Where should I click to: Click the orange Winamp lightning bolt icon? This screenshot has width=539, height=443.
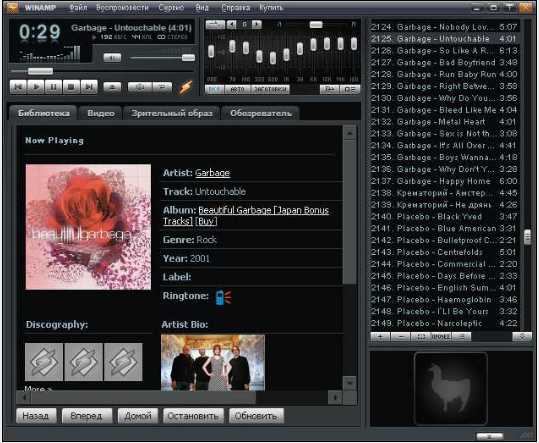click(x=185, y=87)
